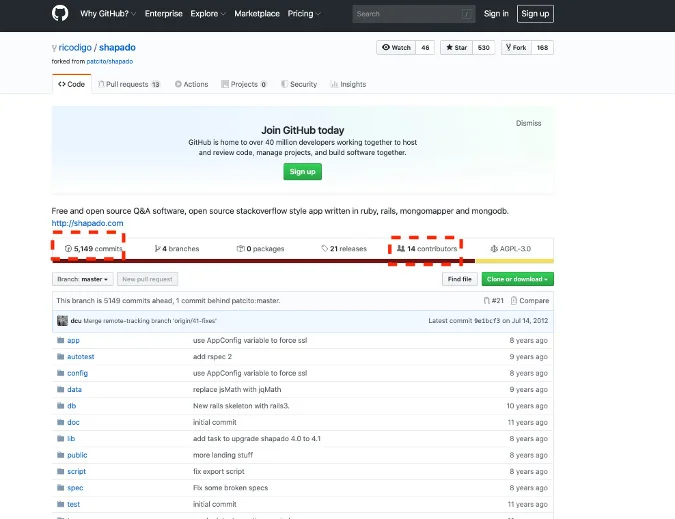Switch to the Pull requests tab

(129, 84)
